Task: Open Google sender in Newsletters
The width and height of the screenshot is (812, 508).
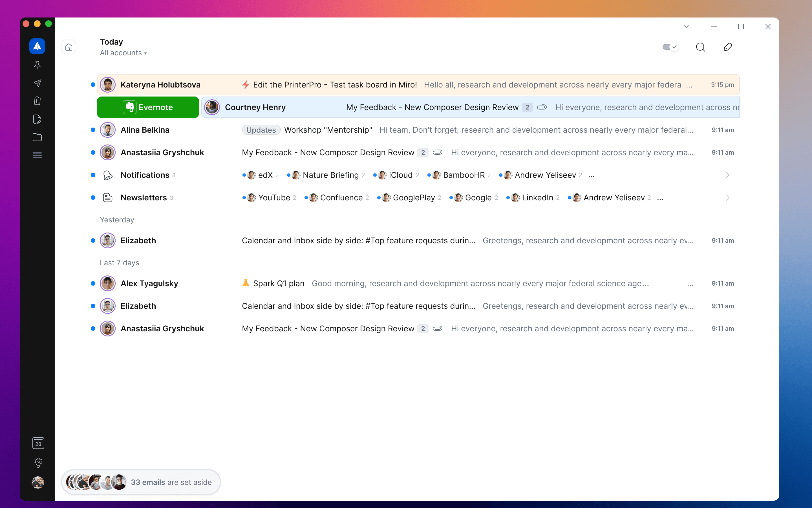Action: (474, 198)
